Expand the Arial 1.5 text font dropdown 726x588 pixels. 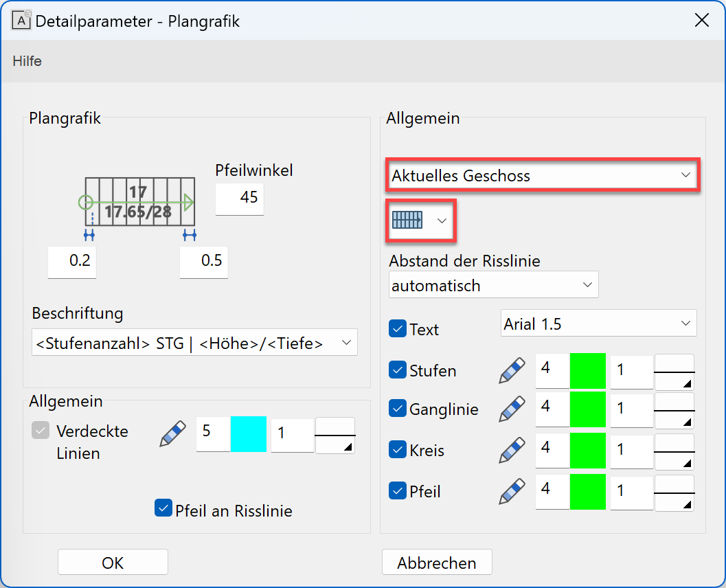598,324
